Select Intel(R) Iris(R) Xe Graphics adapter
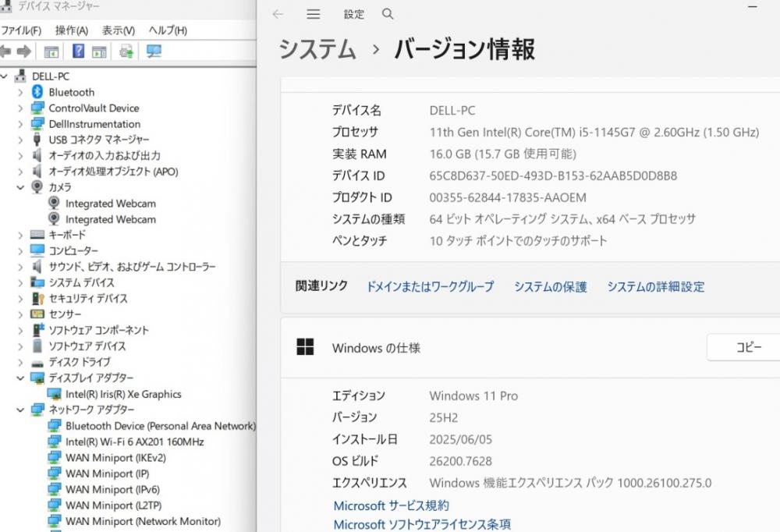 pos(122,394)
